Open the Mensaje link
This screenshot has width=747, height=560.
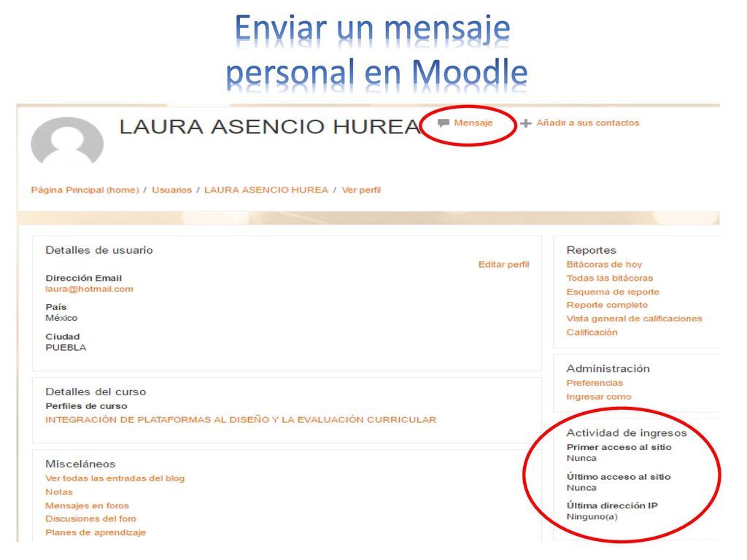(473, 122)
